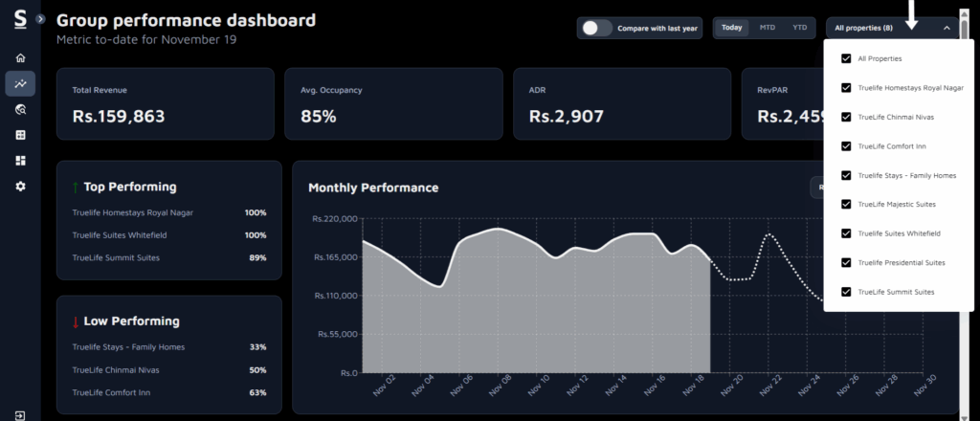Click the logout icon at sidebar bottom

tap(20, 414)
